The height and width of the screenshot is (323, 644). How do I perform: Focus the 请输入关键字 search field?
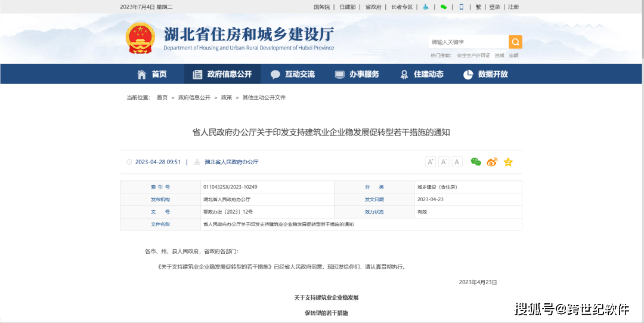(469, 42)
